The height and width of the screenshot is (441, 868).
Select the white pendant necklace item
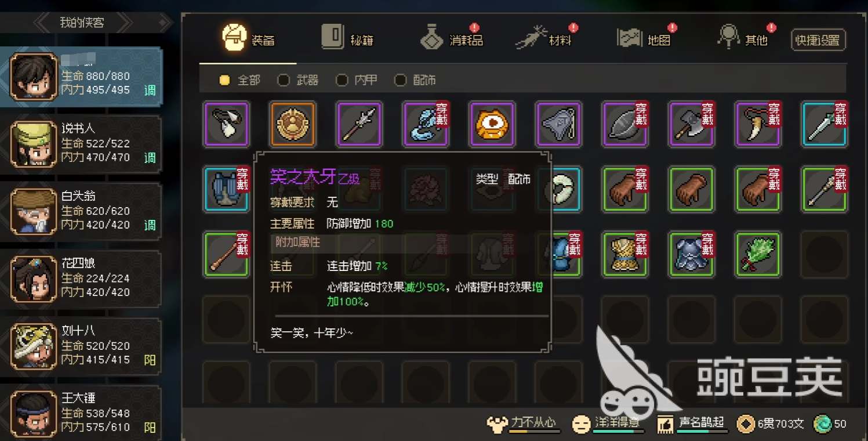click(x=226, y=124)
